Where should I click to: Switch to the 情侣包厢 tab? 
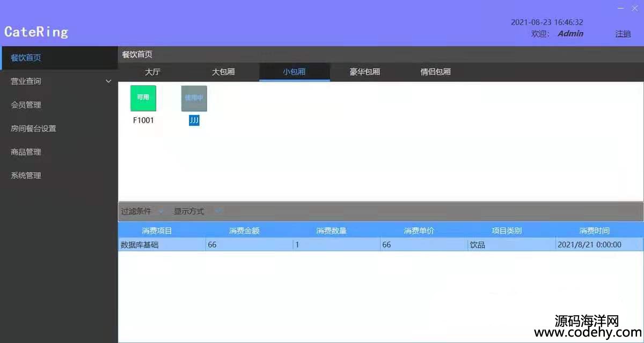(x=435, y=72)
